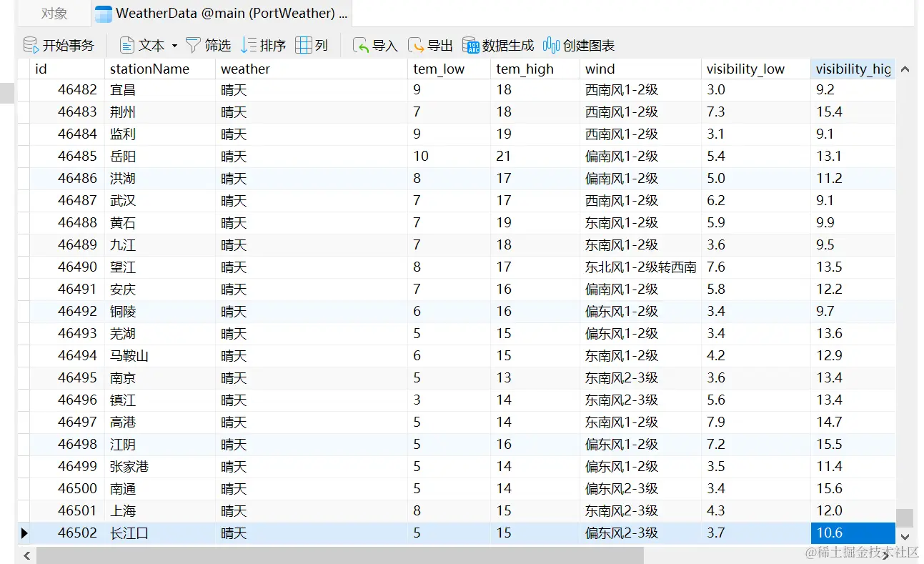Select visibility_low cell 7.9 in 高港 row
This screenshot has height=564, width=924.
click(756, 422)
